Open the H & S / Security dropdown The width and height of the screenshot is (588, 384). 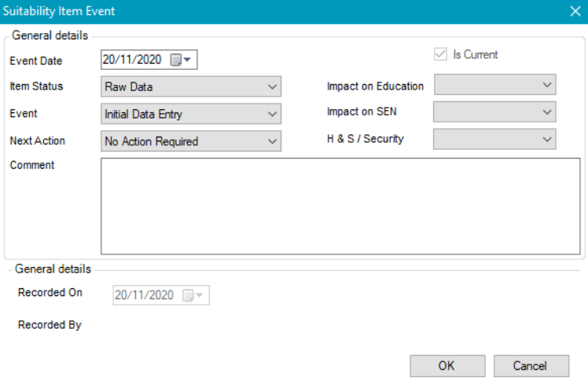[546, 139]
